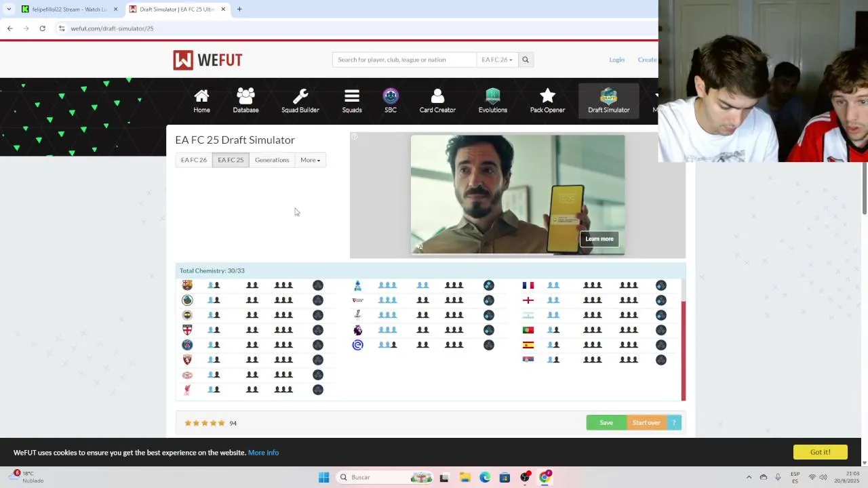This screenshot has width=868, height=488.
Task: Expand the More dropdown
Action: [311, 160]
